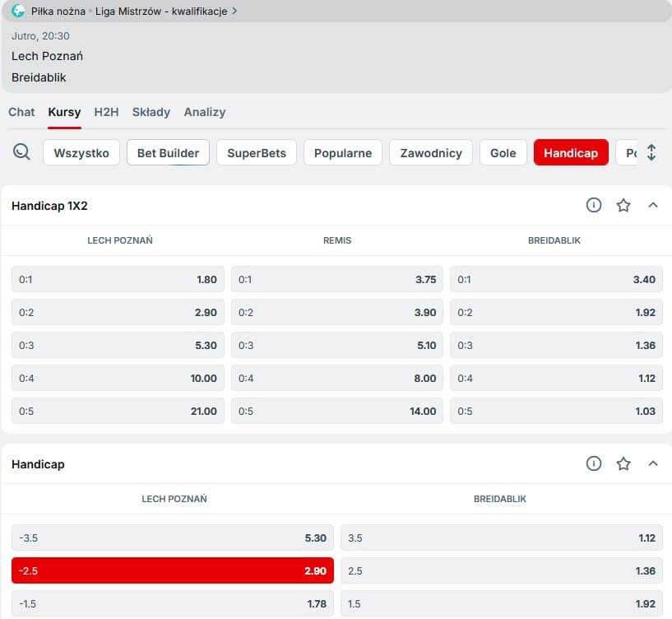This screenshot has width=672, height=619.
Task: Pick Breidablik 0:1 at 3.40
Action: coord(556,279)
